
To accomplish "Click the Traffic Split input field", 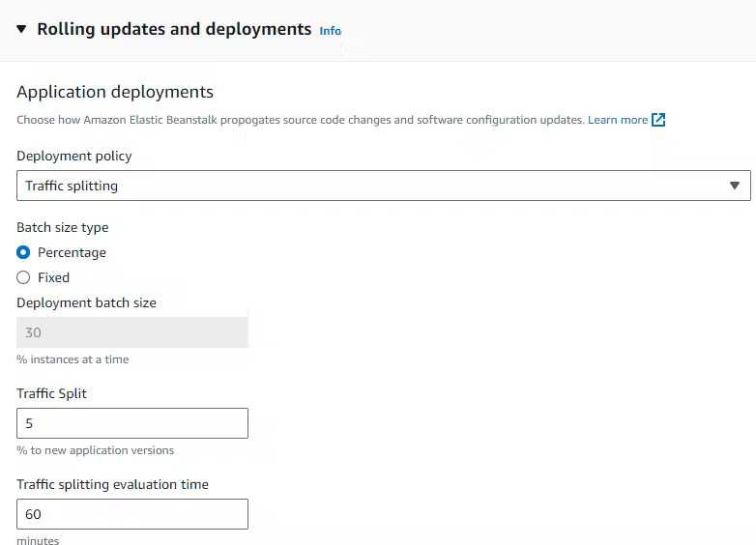I will (132, 423).
